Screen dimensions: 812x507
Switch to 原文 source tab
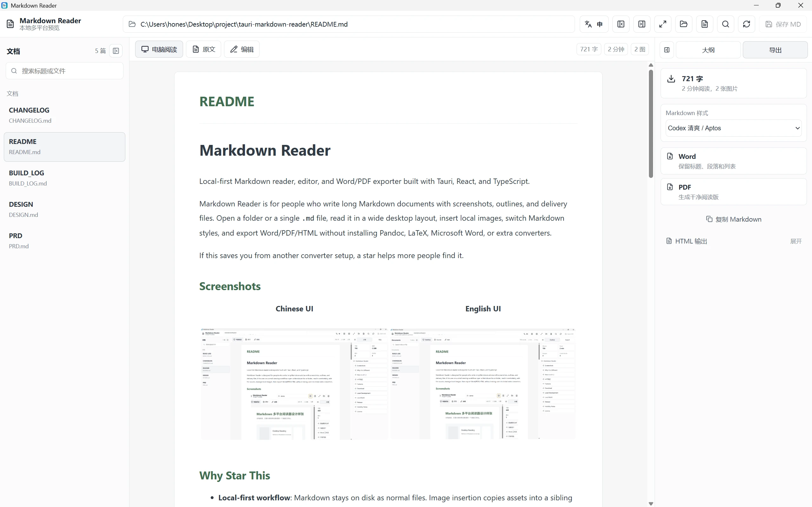203,49
